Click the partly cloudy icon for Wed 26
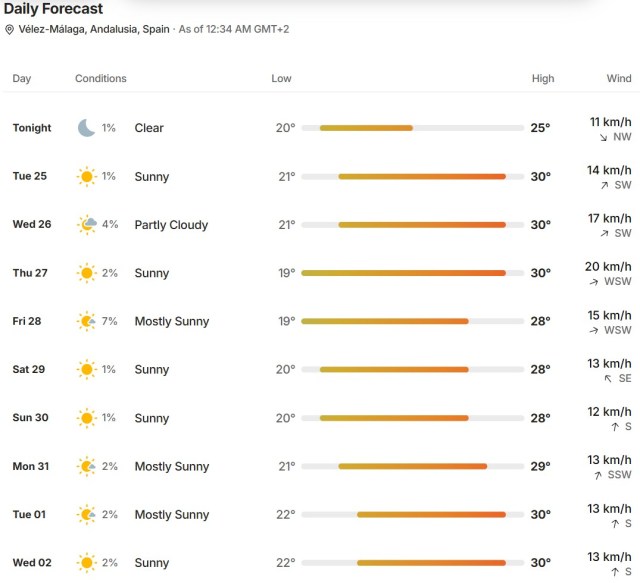Viewport: 640px width, 583px height. (x=87, y=225)
